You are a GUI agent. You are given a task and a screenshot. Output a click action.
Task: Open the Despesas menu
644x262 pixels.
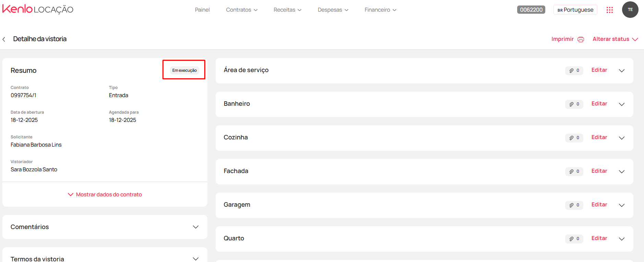[x=333, y=10]
